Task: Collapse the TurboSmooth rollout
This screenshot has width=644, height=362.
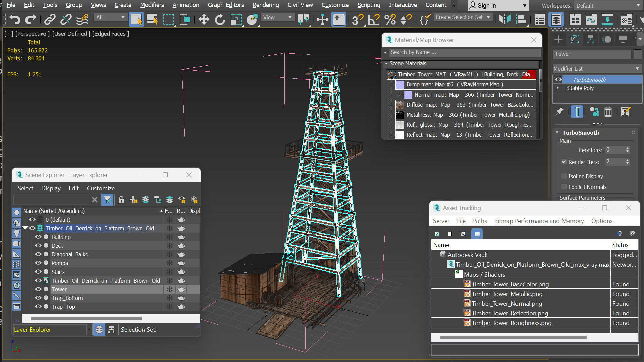Action: [557, 133]
